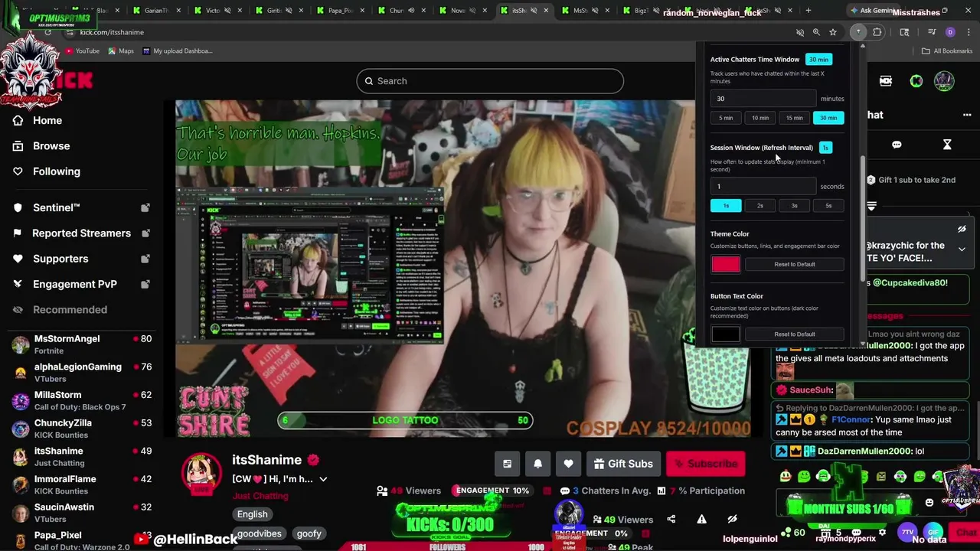Edit the refresh interval seconds field
The width and height of the screenshot is (980, 551).
(763, 187)
